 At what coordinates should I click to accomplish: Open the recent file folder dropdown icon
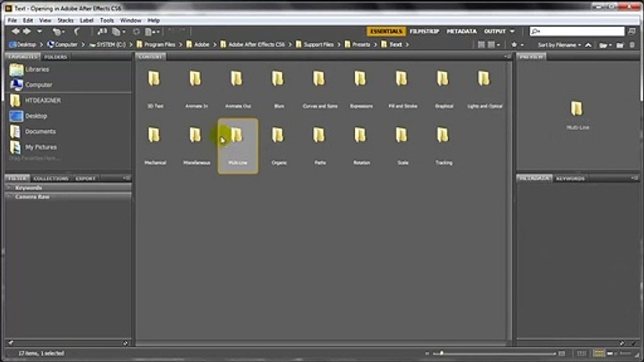pos(606,45)
